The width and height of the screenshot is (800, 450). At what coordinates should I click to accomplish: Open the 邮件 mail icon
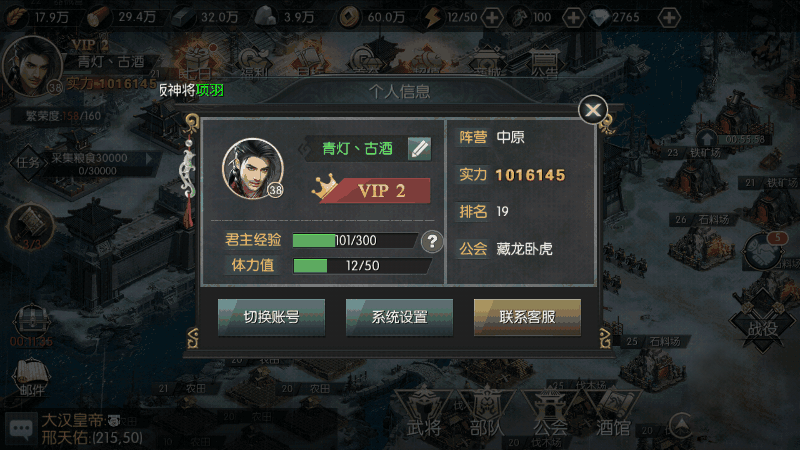click(32, 378)
